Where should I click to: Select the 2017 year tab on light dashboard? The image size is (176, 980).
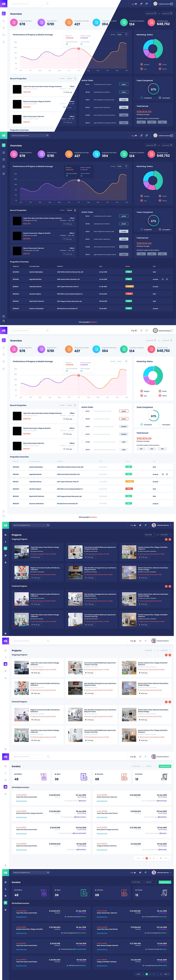coord(141,449)
